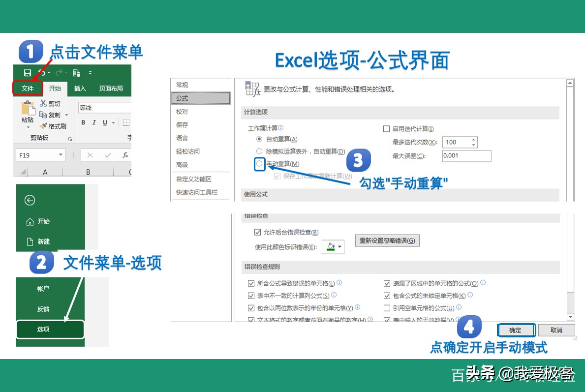
Task: Click the 最多迭代次数 spinner arrows
Action: click(x=473, y=142)
